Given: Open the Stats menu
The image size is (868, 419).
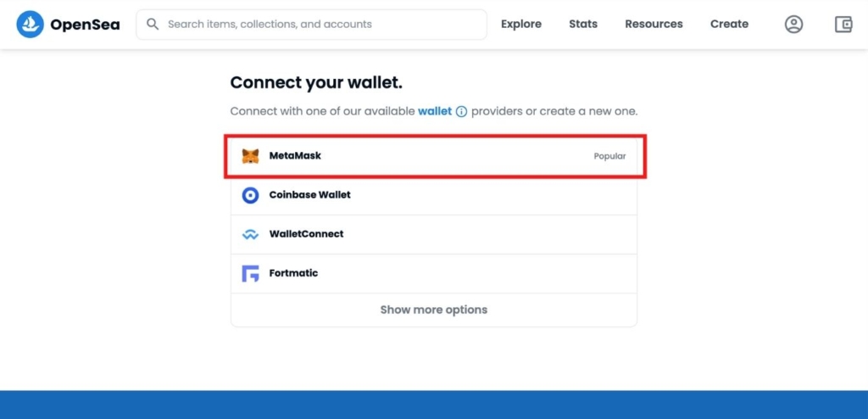Looking at the screenshot, I should pyautogui.click(x=583, y=25).
